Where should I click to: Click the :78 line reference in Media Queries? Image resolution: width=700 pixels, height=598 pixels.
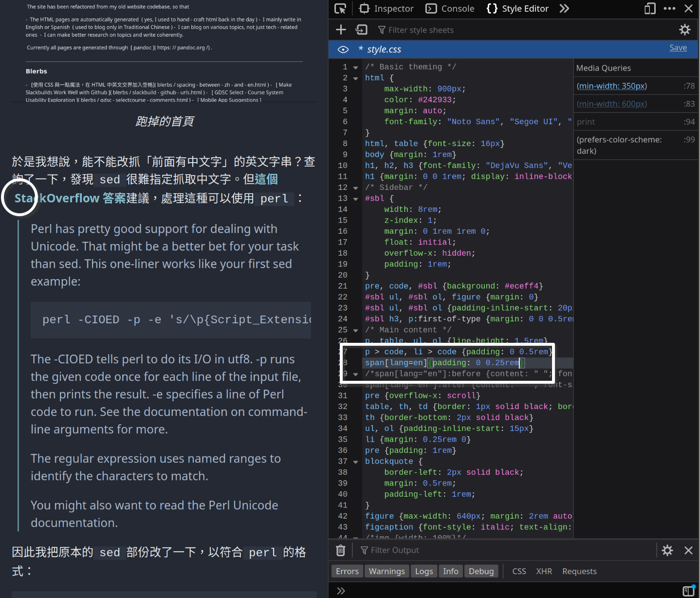point(689,86)
